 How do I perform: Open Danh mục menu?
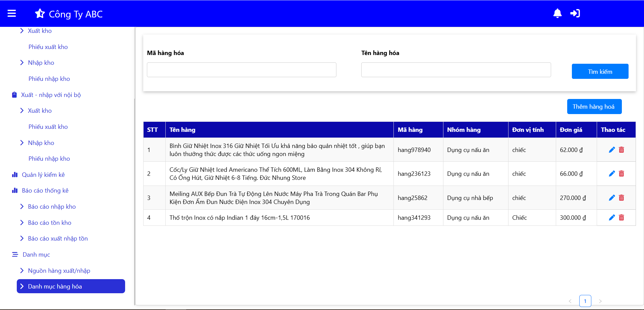coord(36,255)
